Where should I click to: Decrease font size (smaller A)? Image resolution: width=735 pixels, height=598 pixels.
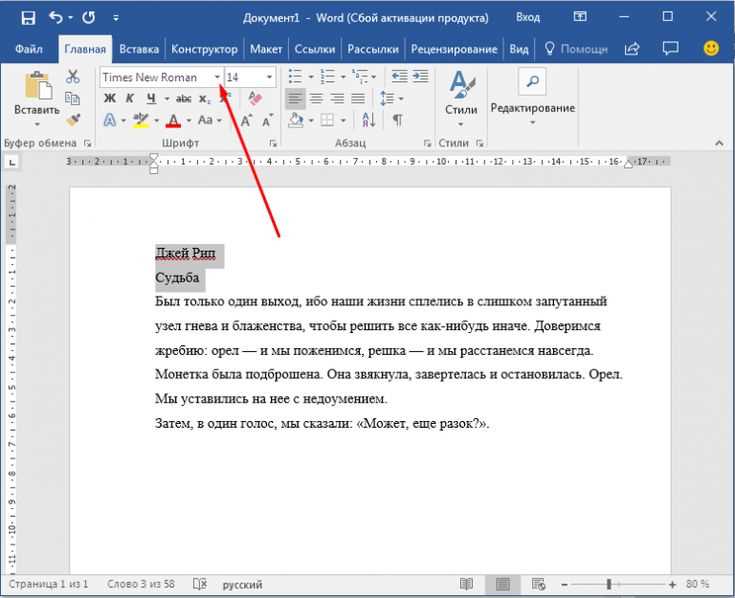267,120
